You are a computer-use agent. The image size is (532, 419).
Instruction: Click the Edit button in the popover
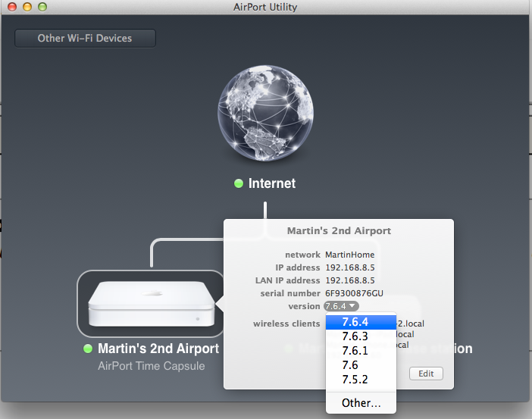426,374
